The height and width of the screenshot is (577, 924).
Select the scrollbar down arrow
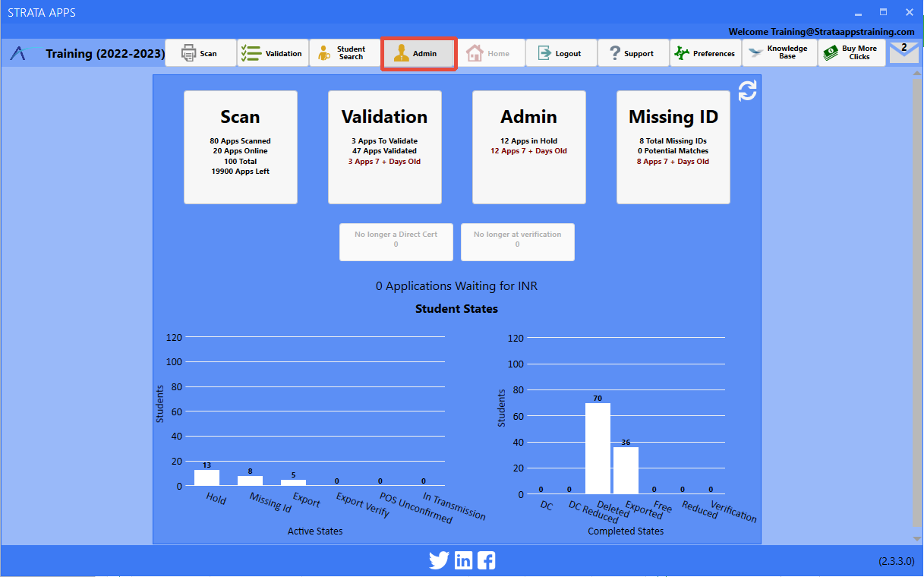(x=916, y=538)
